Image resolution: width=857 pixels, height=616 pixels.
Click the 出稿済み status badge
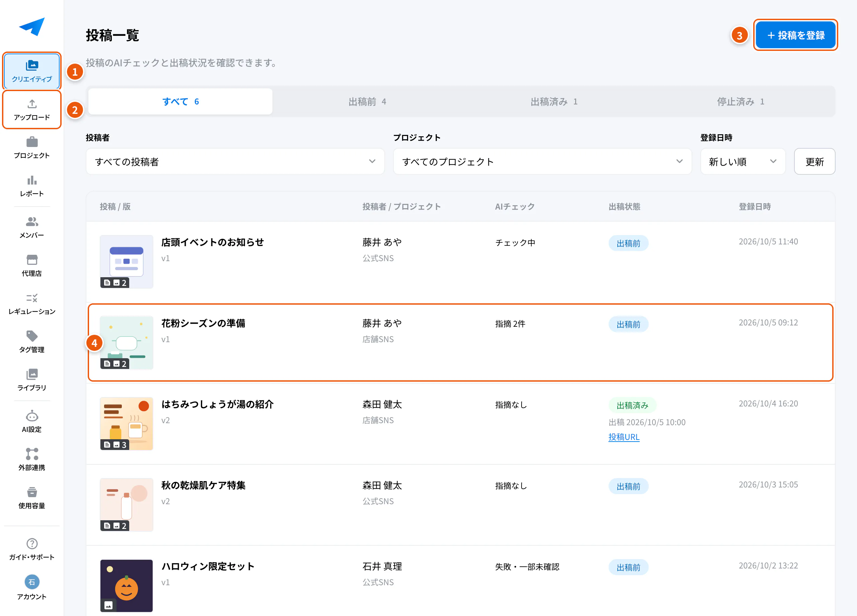(x=632, y=405)
